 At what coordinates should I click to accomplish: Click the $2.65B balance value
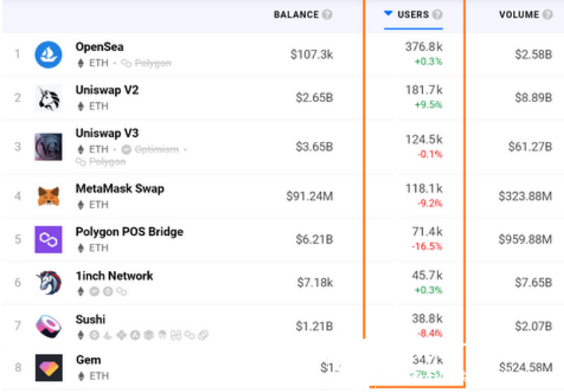coord(315,98)
